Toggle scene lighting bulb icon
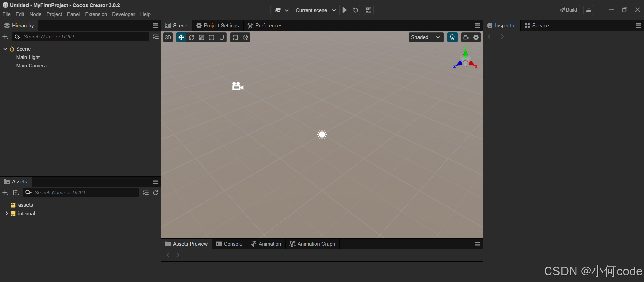 coord(452,37)
